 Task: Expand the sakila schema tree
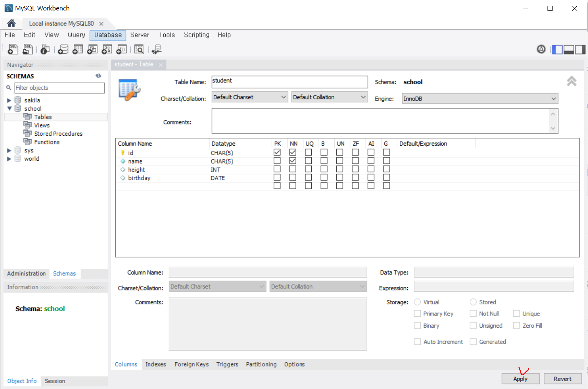point(9,100)
